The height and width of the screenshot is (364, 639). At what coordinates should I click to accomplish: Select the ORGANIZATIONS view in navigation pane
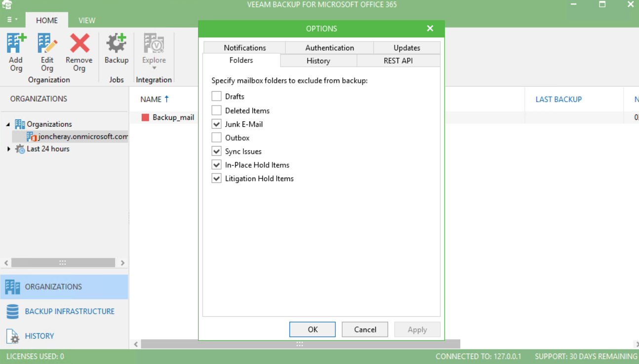(x=64, y=287)
